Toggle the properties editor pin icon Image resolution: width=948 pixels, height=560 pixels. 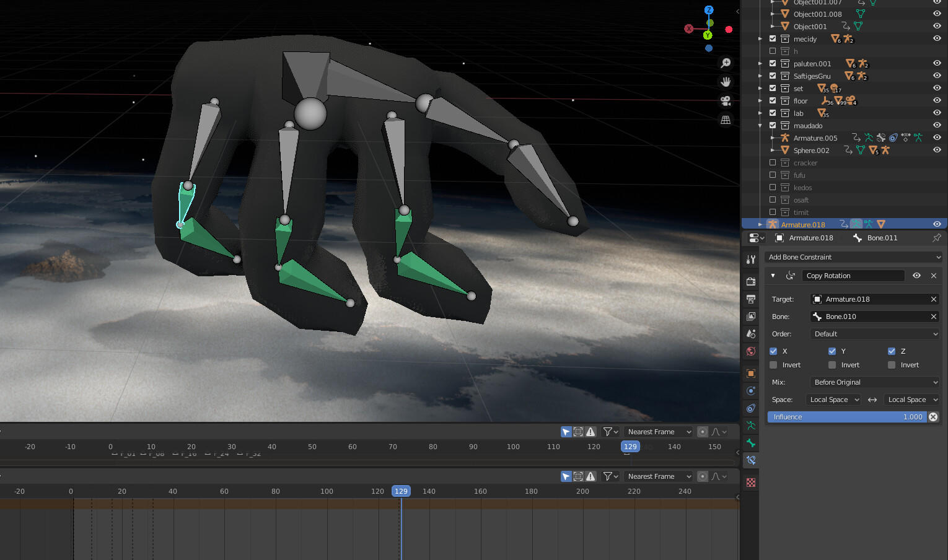pyautogui.click(x=936, y=238)
